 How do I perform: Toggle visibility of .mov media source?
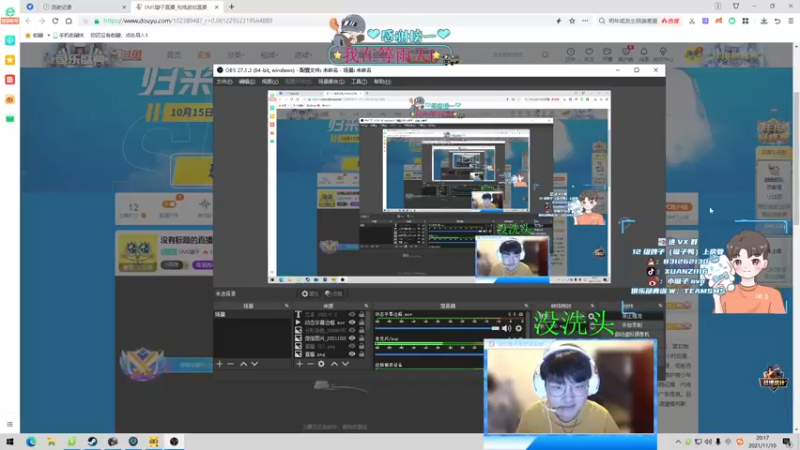(x=352, y=322)
